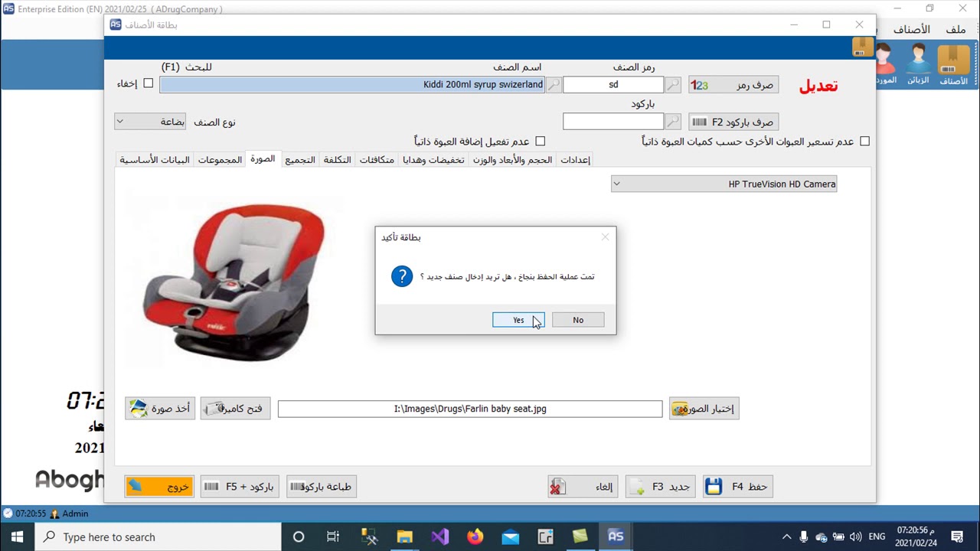Open the notification center icon
Image resolution: width=980 pixels, height=551 pixels.
click(x=958, y=536)
